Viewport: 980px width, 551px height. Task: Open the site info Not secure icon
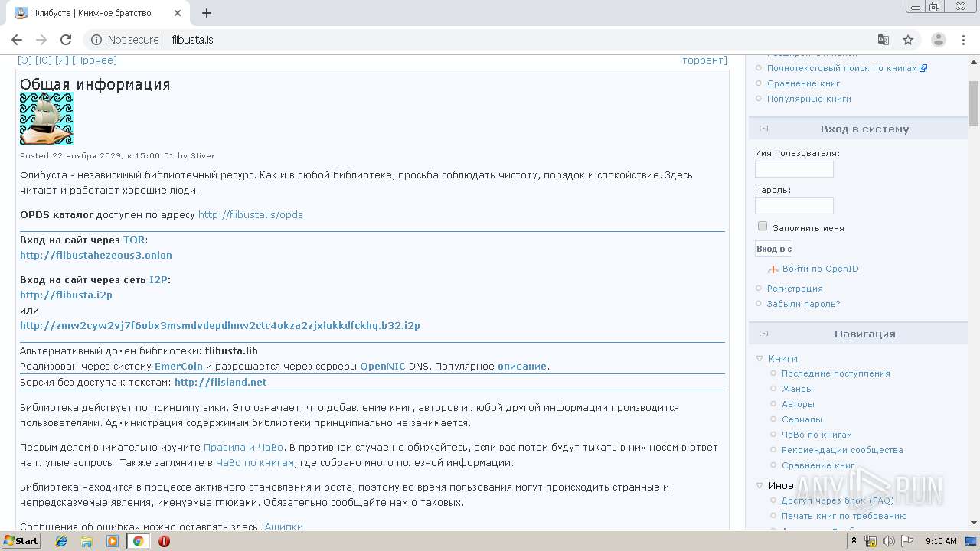coord(96,40)
